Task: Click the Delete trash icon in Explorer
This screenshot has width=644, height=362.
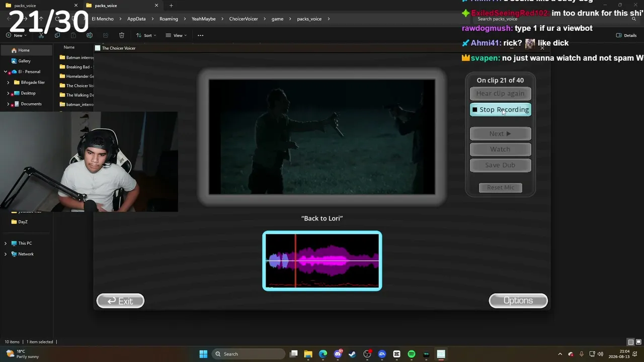Action: click(x=122, y=35)
